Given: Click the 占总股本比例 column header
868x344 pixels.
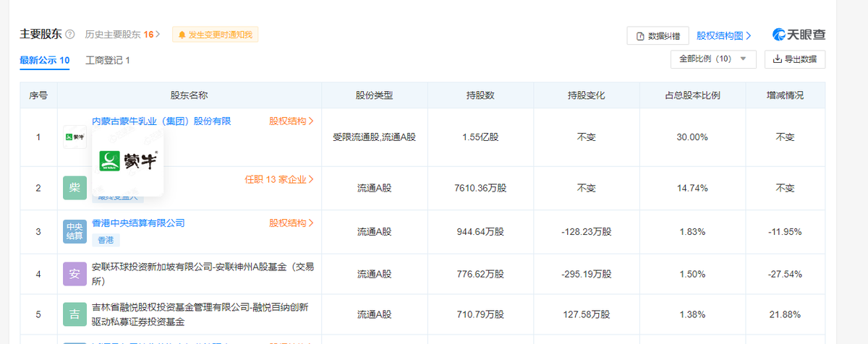Looking at the screenshot, I should coord(693,95).
